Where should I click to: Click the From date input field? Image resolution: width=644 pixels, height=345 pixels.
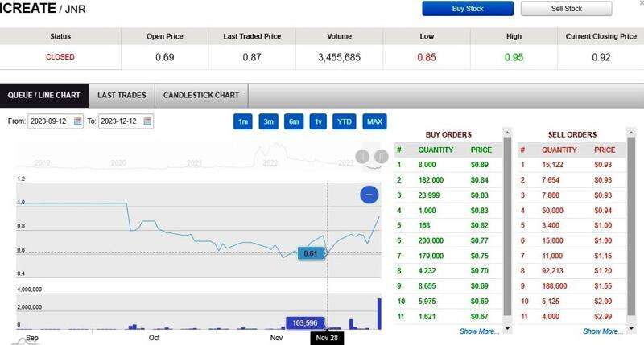point(50,121)
